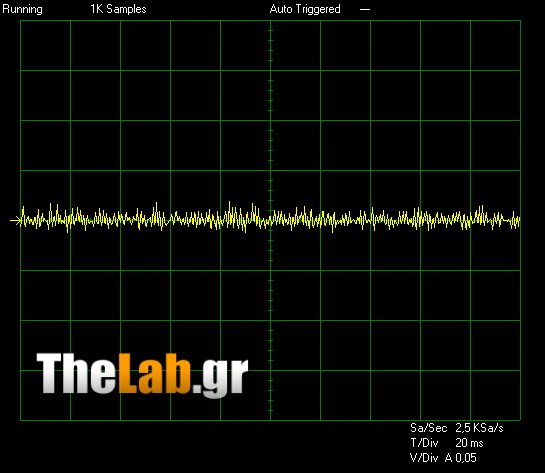Click the tallest yellow waveform peak
The width and height of the screenshot is (545, 473).
tap(229, 203)
